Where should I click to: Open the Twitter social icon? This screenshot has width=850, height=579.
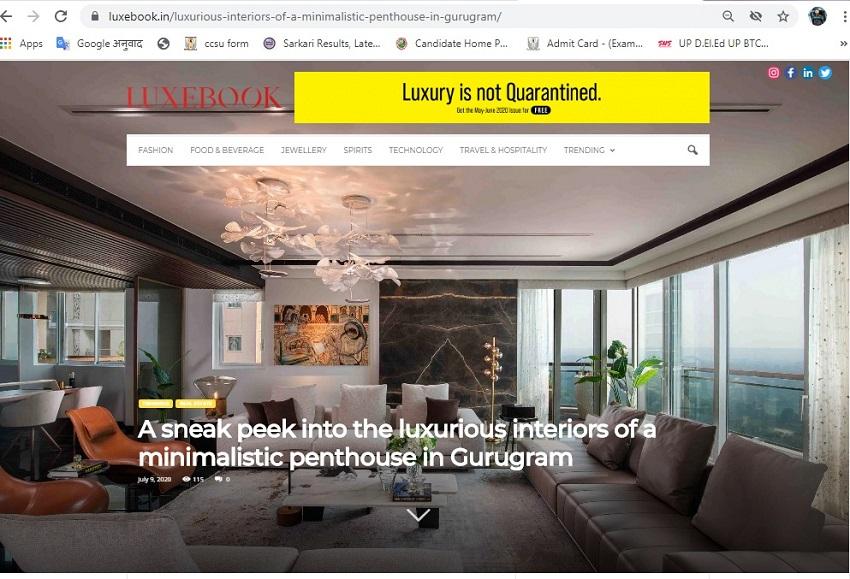[825, 73]
